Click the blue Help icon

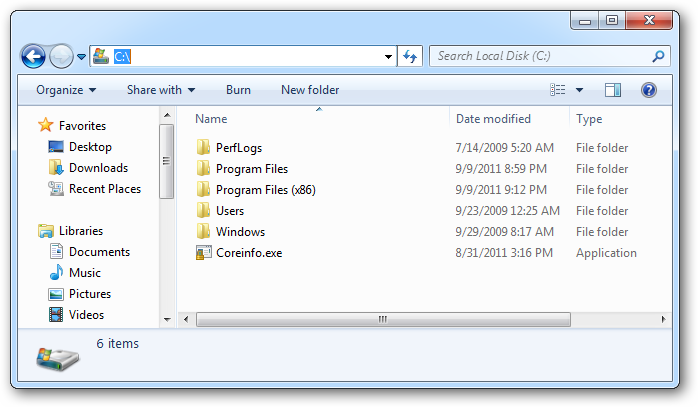pyautogui.click(x=649, y=90)
